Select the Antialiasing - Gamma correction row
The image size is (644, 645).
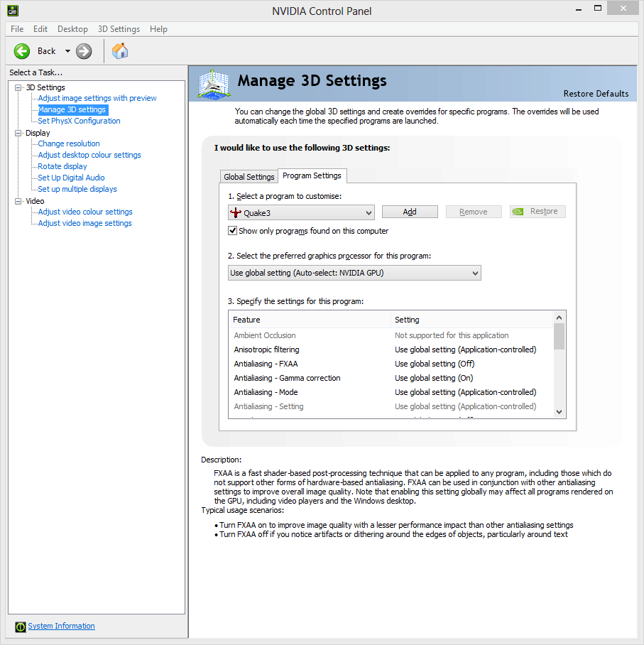coord(391,378)
